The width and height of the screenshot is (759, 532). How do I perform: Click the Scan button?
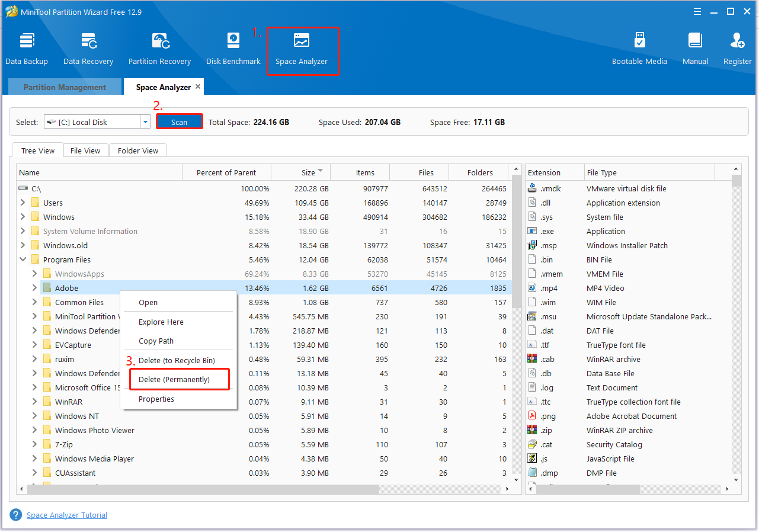[x=179, y=122]
